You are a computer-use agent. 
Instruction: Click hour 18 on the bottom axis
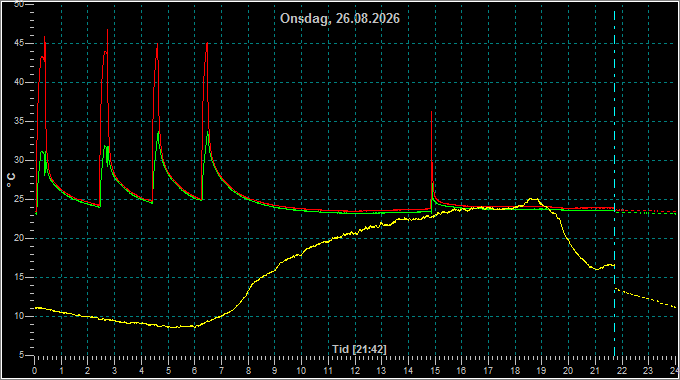pyautogui.click(x=515, y=371)
